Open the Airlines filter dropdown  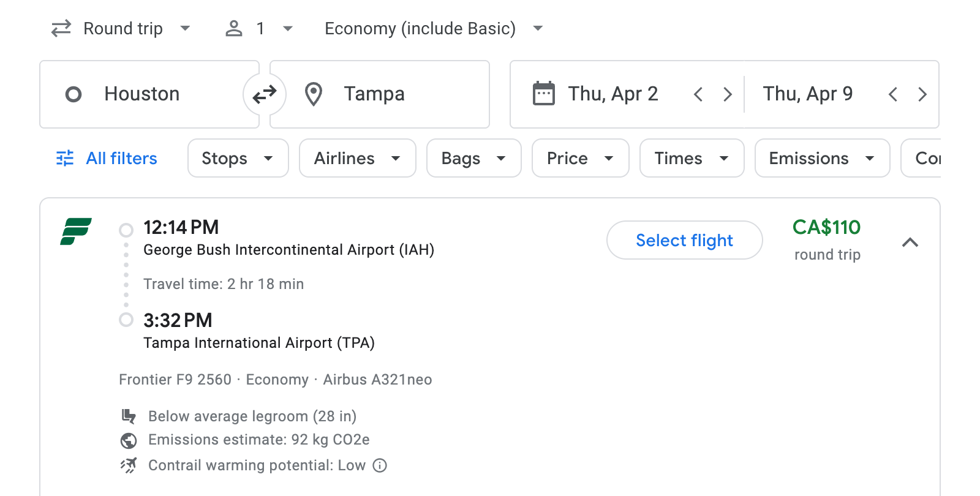tap(357, 158)
